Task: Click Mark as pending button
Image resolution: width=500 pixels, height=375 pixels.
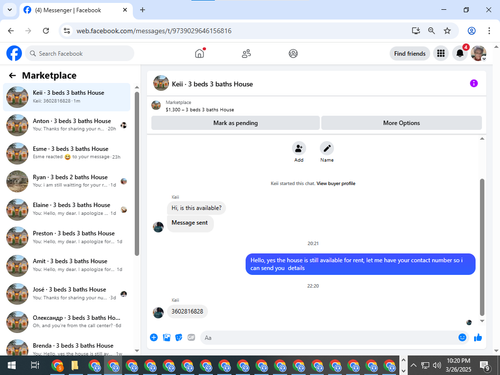Action: 235,123
